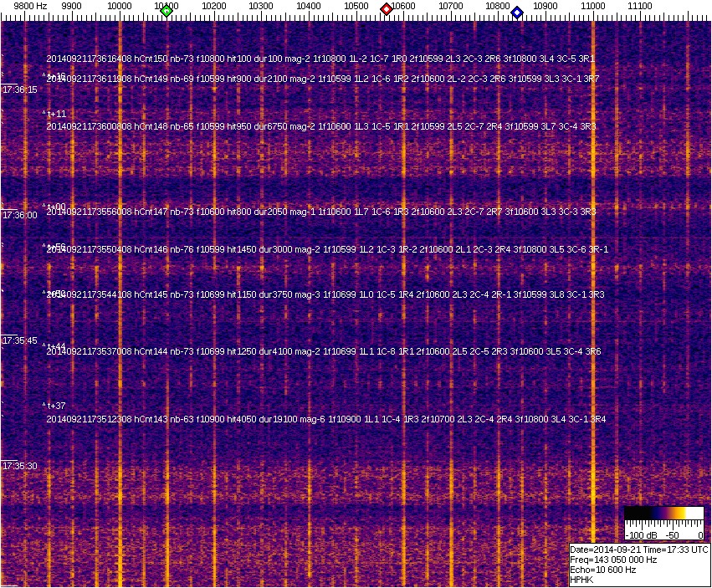Click the 17:35:45 time label
Image resolution: width=712 pixels, height=588 pixels.
(x=20, y=340)
